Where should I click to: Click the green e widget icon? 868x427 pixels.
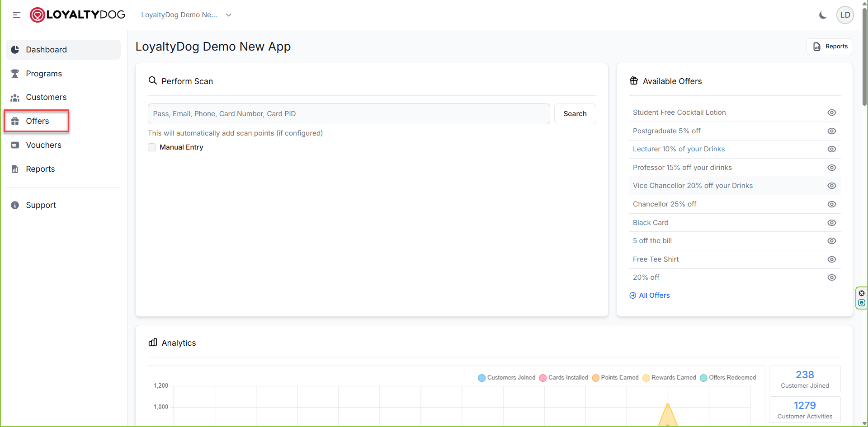tap(862, 303)
